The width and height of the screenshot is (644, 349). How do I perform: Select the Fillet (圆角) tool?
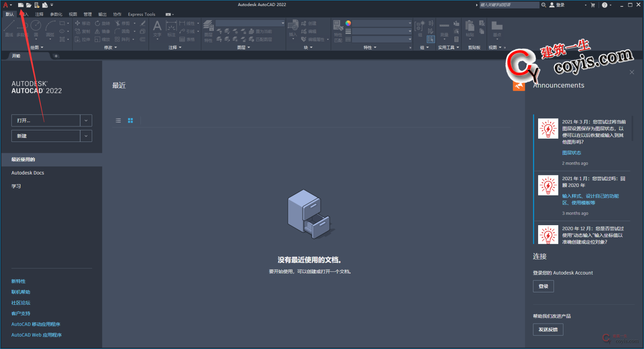123,31
